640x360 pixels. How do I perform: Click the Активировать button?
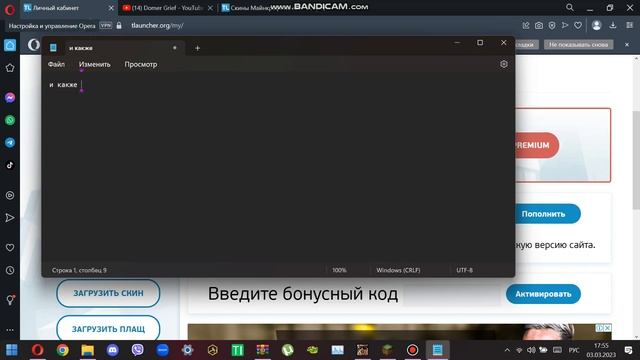(543, 294)
